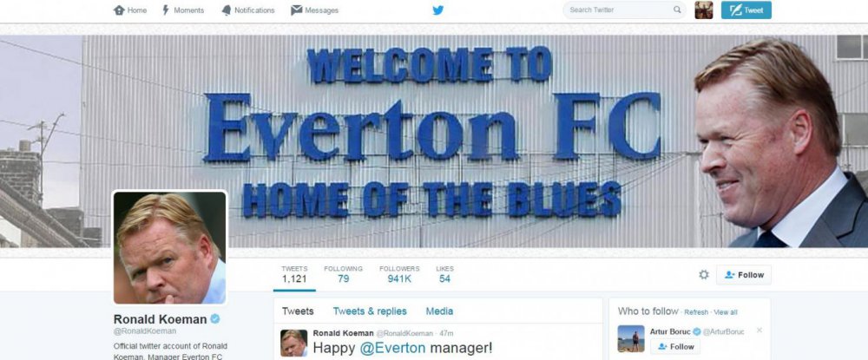Open the Likes 54 list
Image resolution: width=868 pixels, height=360 pixels.
[x=444, y=274]
